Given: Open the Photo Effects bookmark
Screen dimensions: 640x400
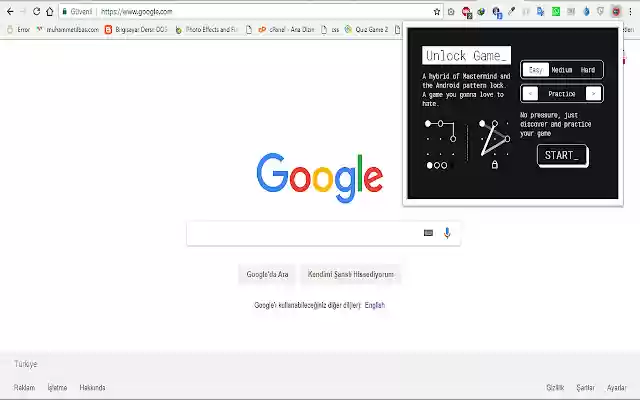Looking at the screenshot, I should (207, 29).
